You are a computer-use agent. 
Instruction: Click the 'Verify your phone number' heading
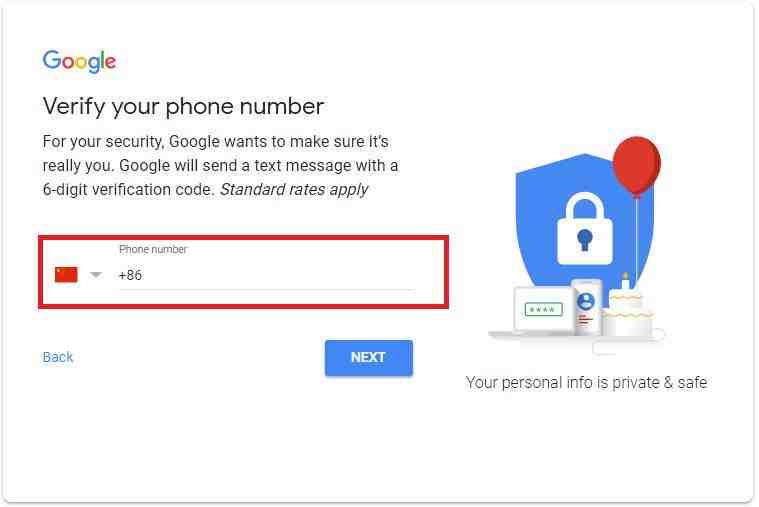coord(183,107)
